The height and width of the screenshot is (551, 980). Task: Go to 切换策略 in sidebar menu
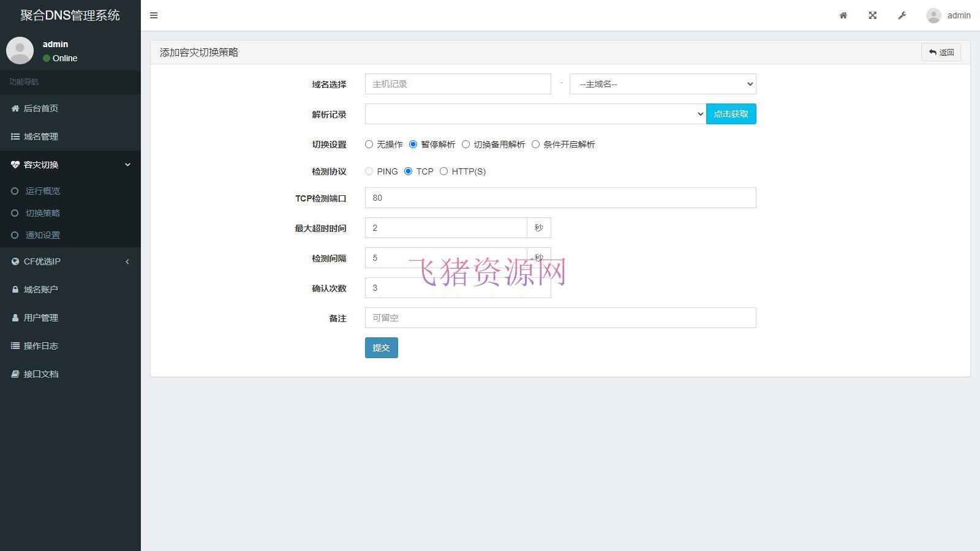tap(43, 213)
